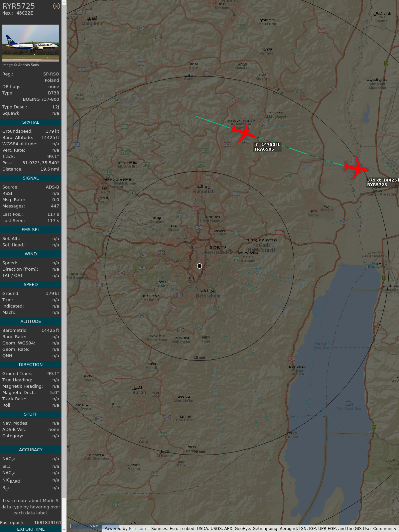Click the SPATIAL section header
The image size is (399, 532).
coord(31,122)
